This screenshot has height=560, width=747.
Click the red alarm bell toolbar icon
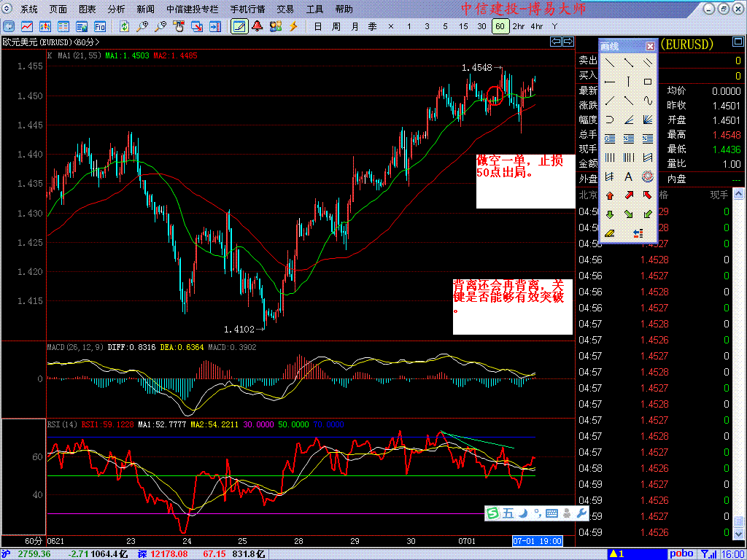258,26
